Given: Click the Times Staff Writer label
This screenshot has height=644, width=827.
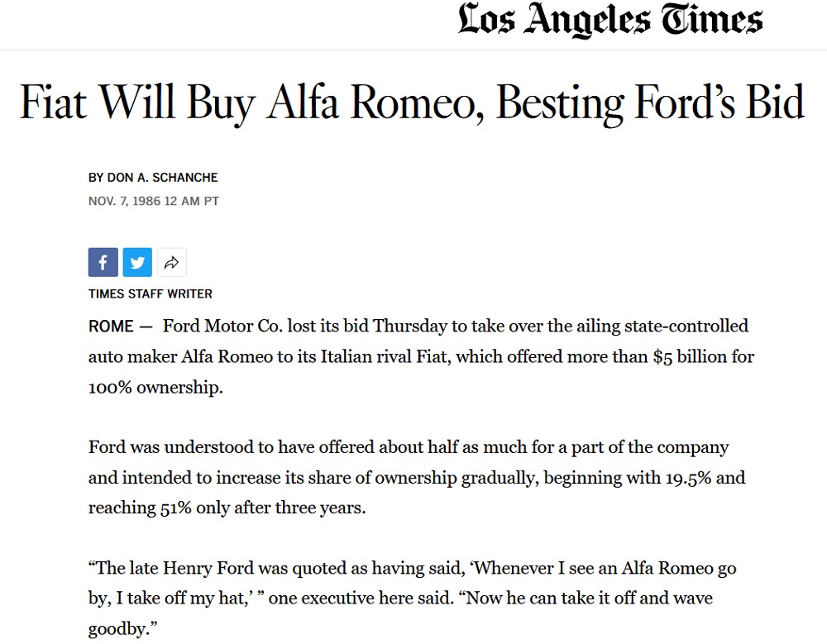Looking at the screenshot, I should click(x=151, y=293).
